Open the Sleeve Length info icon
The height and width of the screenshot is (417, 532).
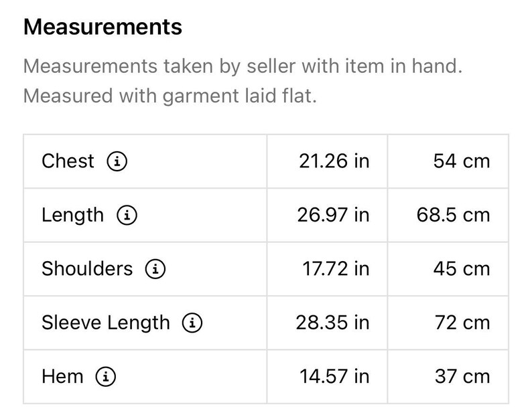(x=192, y=323)
